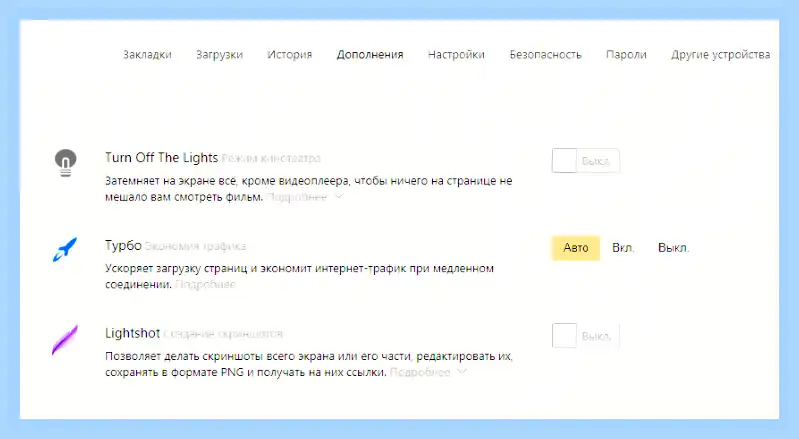Select the Дополнения tab
The height and width of the screenshot is (439, 799).
coord(370,54)
